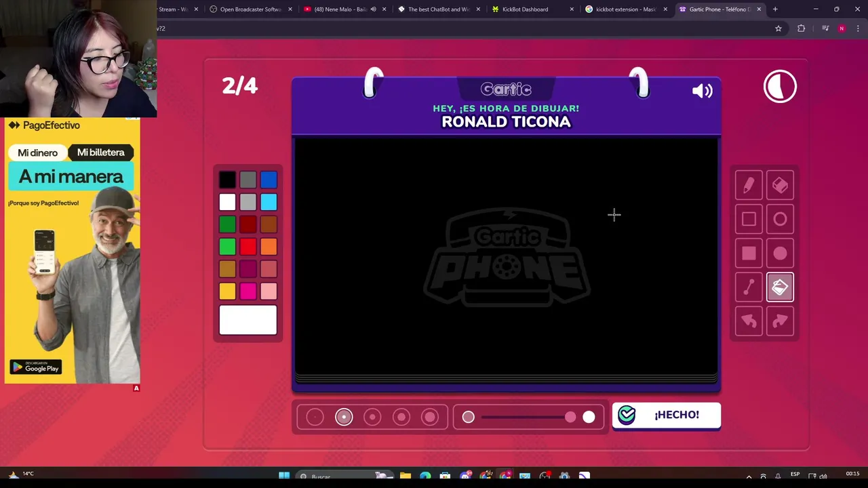The width and height of the screenshot is (868, 488).
Task: Pick the hot pink color swatch
Action: pos(248,291)
